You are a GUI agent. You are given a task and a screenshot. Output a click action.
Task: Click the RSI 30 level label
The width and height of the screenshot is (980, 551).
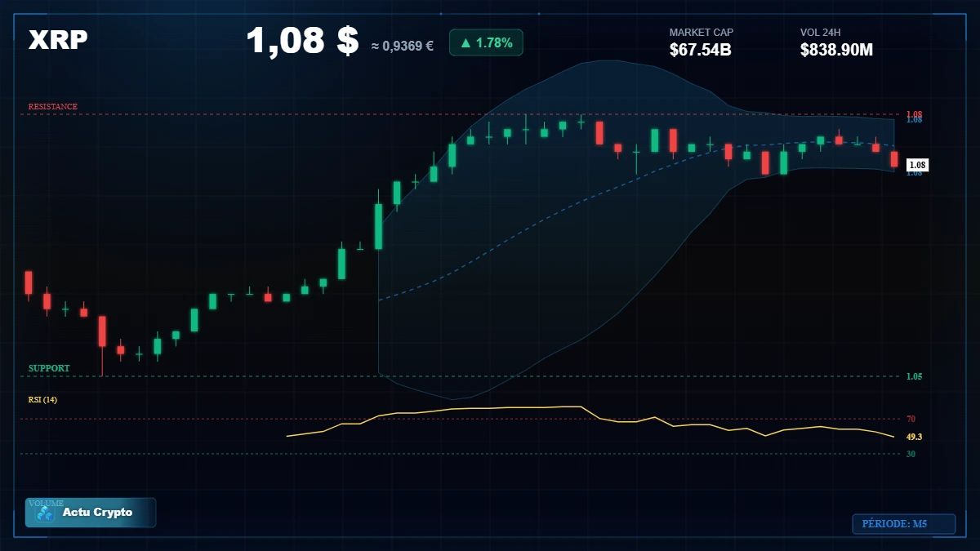point(911,454)
